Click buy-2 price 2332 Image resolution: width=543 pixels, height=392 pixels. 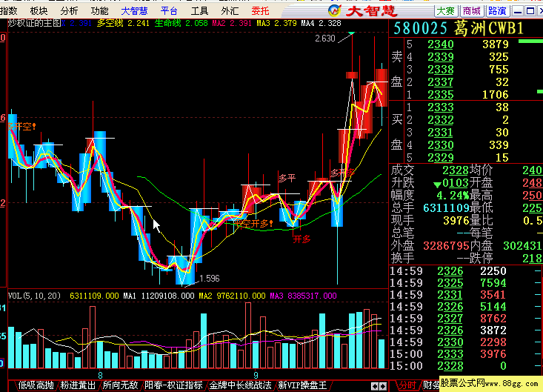tap(441, 120)
